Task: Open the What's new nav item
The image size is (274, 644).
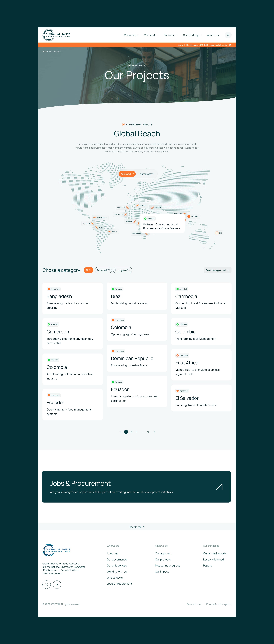Action: pos(213,35)
